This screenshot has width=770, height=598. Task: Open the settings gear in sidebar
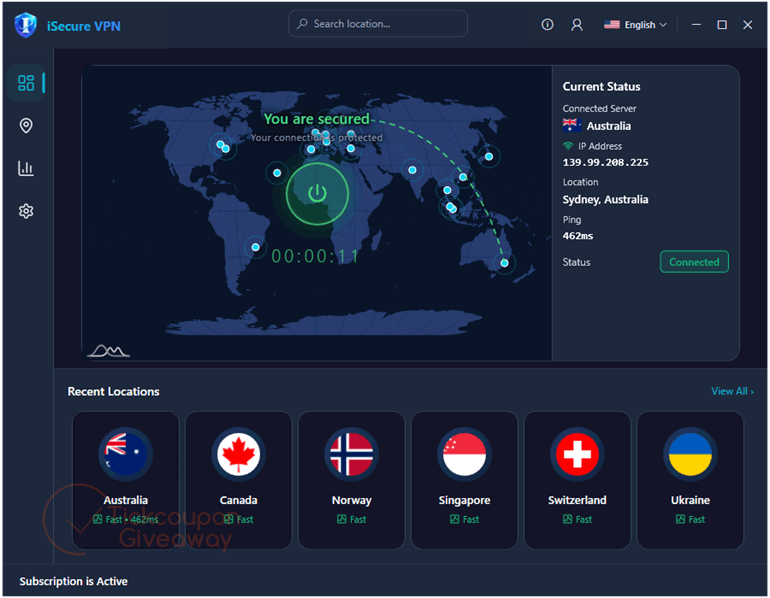[x=26, y=211]
